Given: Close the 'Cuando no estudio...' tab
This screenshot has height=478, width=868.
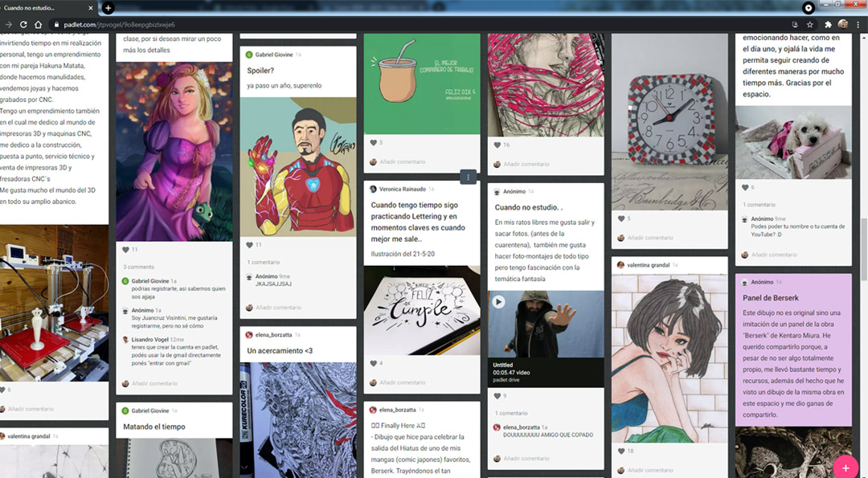Looking at the screenshot, I should 91,8.
